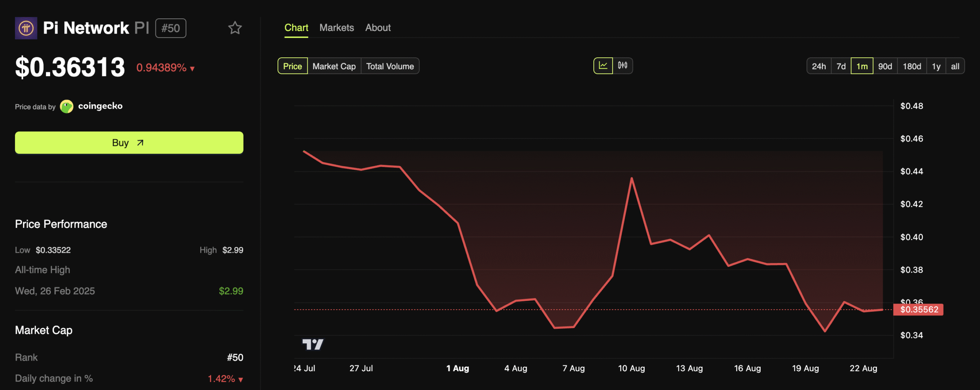This screenshot has height=390, width=980.
Task: Click the Buy button
Action: click(129, 142)
